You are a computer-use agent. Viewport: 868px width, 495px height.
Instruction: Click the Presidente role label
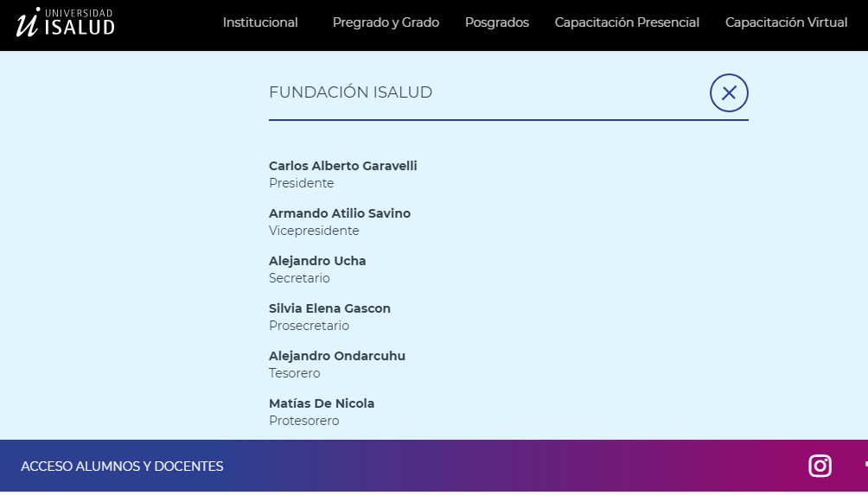tap(301, 183)
